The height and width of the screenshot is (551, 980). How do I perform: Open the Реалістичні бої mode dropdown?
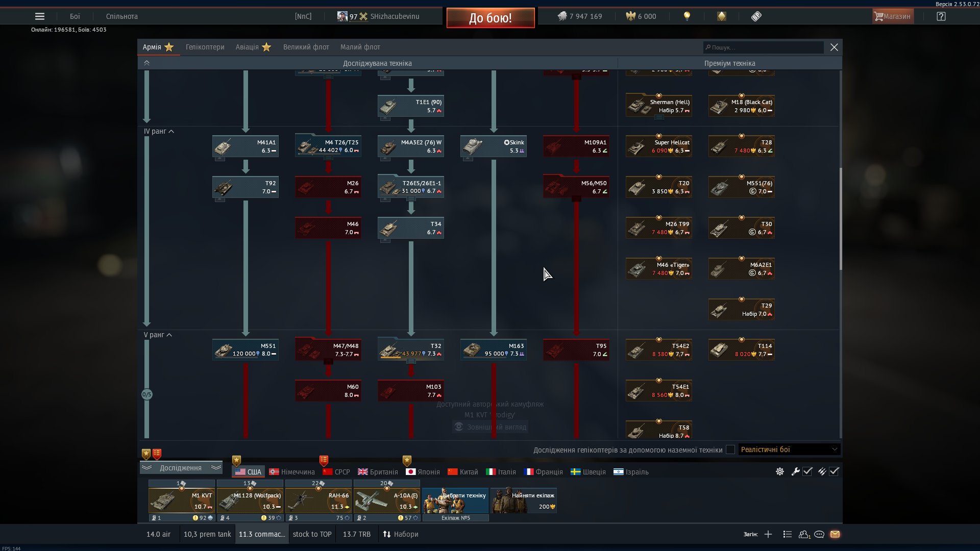[789, 449]
